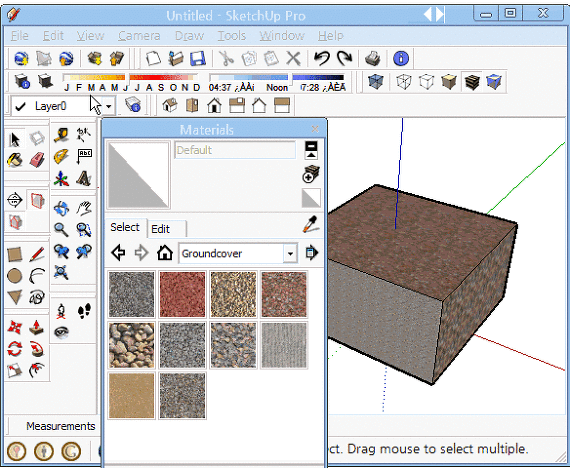Open the Layer0 dropdown arrow

click(x=108, y=107)
